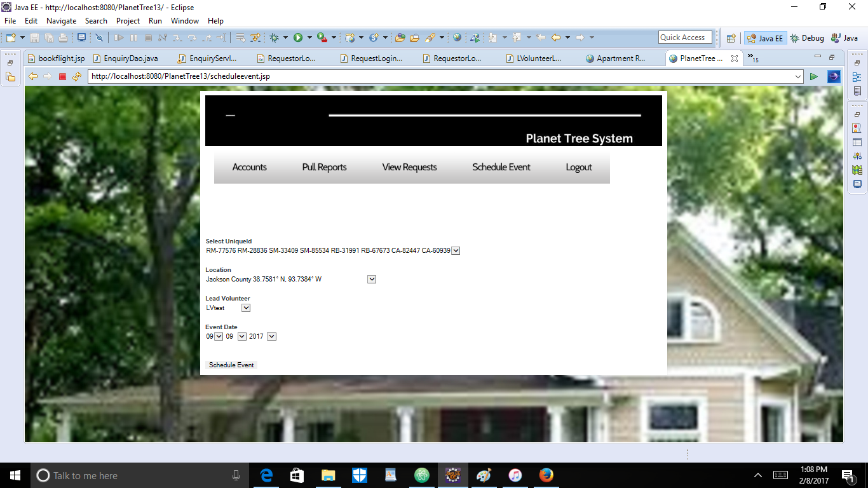Image resolution: width=868 pixels, height=488 pixels.
Task: Click the red browser Stop icon
Action: [x=62, y=76]
